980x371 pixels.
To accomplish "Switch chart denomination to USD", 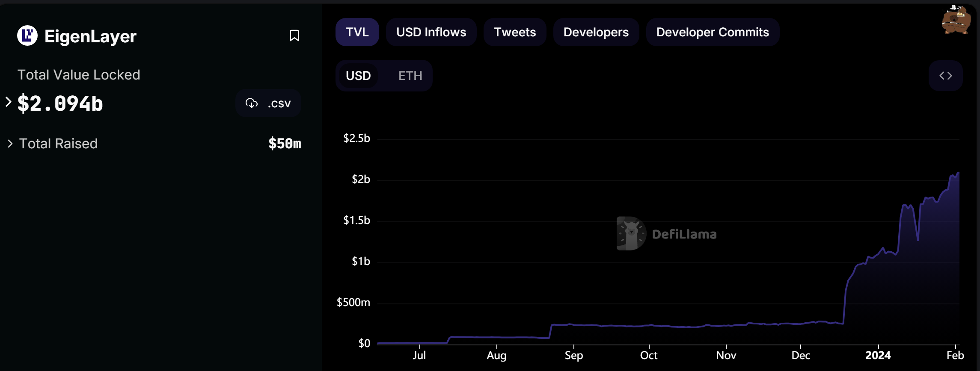I will tap(358, 76).
